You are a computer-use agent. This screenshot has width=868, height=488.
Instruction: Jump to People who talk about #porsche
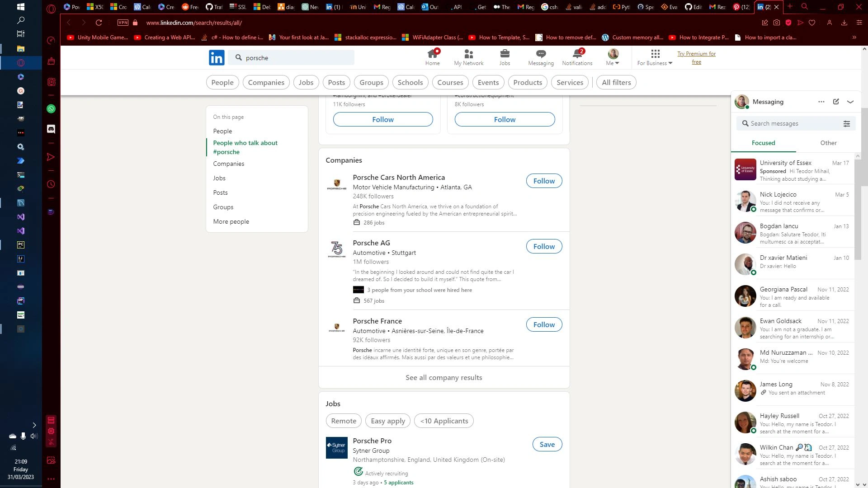(245, 147)
